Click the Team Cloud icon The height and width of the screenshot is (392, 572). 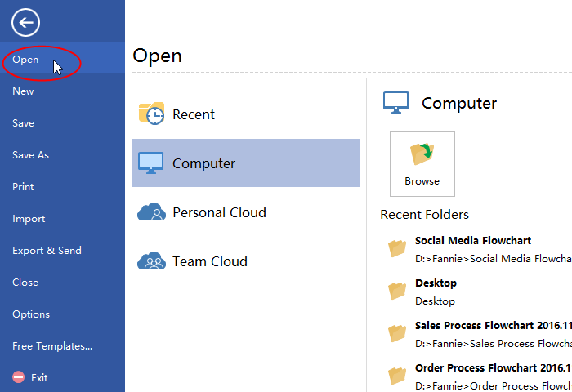coord(152,261)
